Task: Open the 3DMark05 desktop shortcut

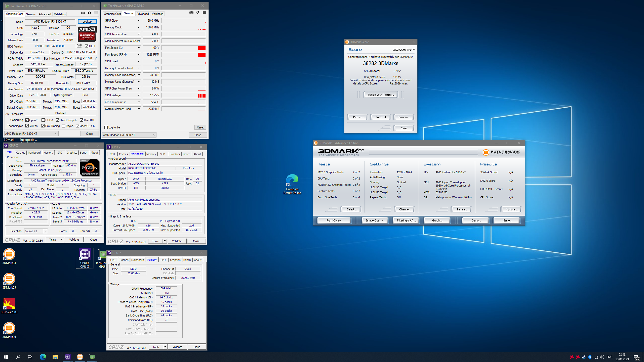Action: tap(9, 281)
